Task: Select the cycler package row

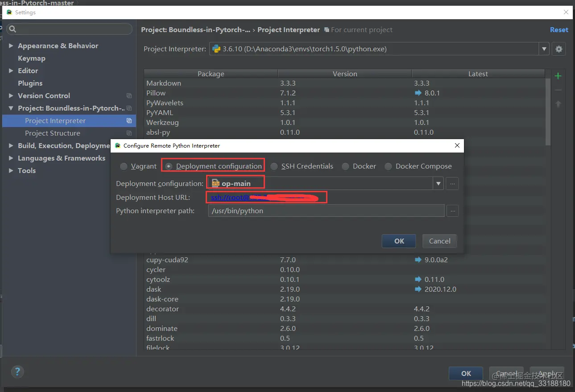Action: (344, 269)
